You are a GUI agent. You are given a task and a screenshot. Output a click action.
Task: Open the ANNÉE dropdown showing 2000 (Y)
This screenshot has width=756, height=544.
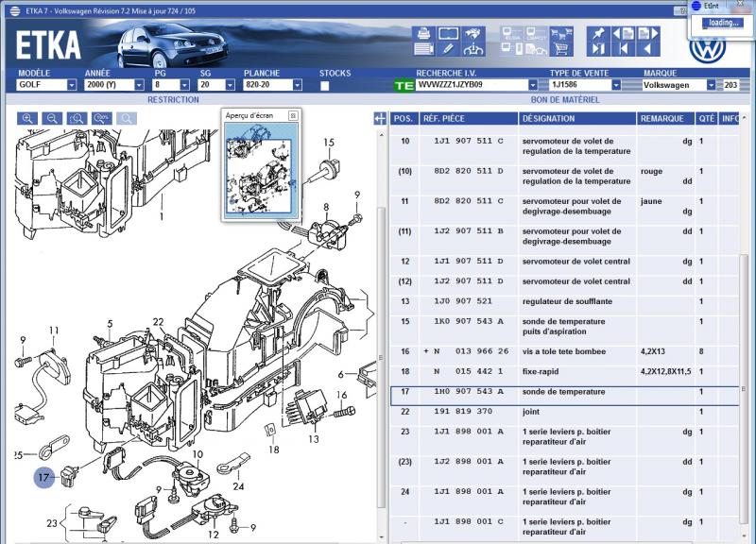pos(139,85)
